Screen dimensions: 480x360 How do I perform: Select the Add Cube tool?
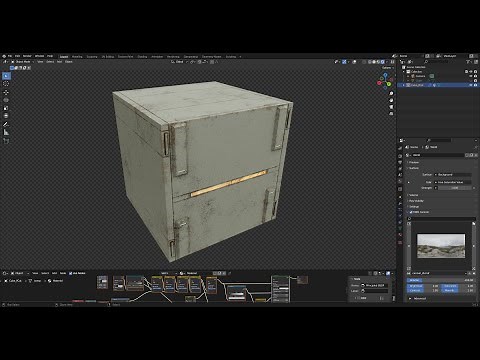point(6,141)
